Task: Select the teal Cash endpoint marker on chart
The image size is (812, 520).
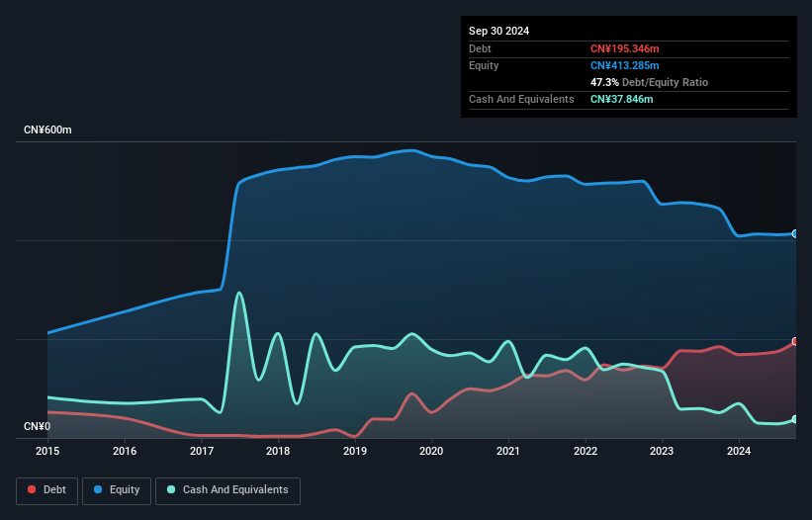Action: pos(795,419)
